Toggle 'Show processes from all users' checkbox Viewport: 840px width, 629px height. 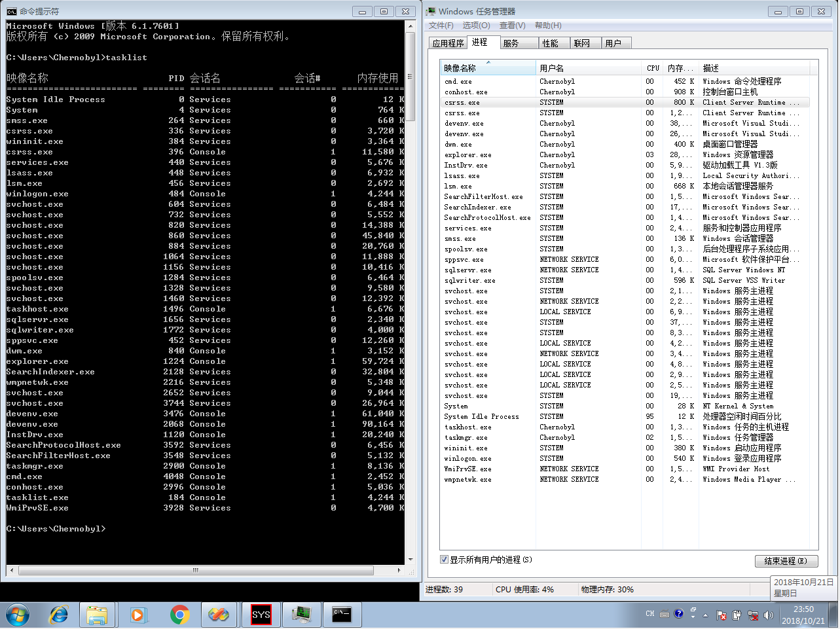pos(444,560)
